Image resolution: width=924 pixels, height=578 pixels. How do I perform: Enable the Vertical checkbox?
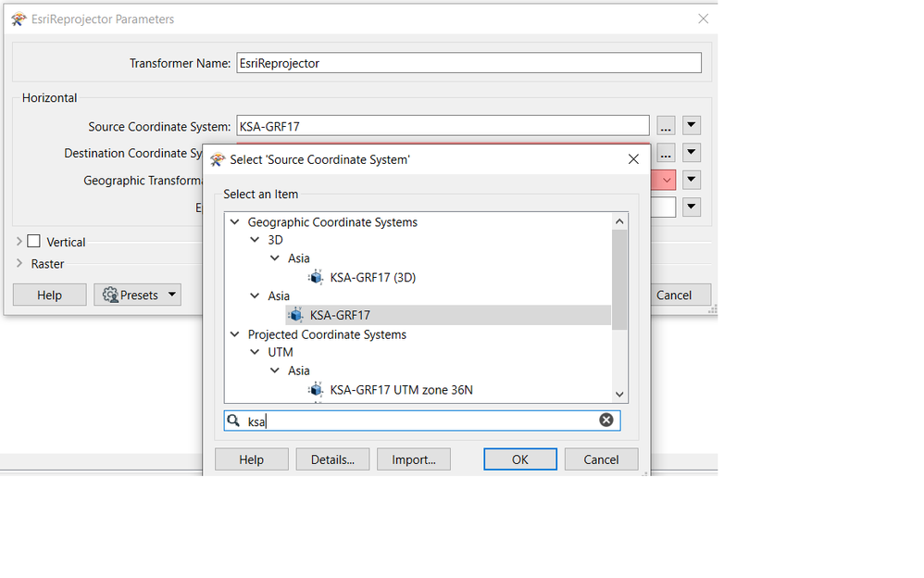point(33,241)
